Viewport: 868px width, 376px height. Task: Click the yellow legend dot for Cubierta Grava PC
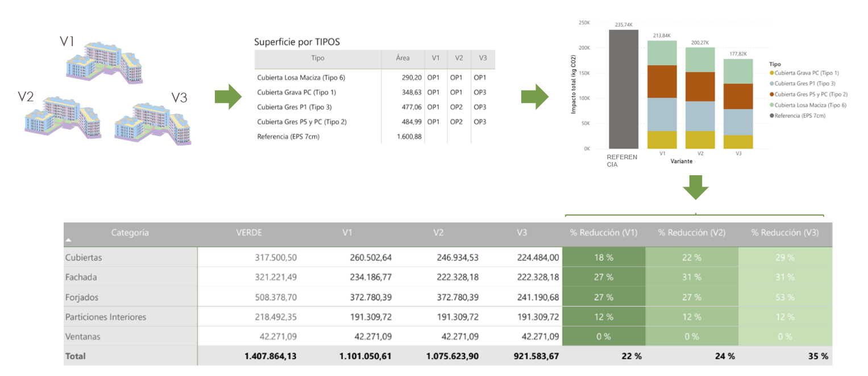[x=772, y=73]
